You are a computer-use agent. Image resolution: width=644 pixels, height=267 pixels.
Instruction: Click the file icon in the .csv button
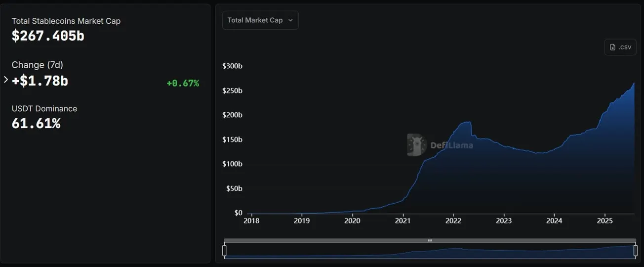613,47
